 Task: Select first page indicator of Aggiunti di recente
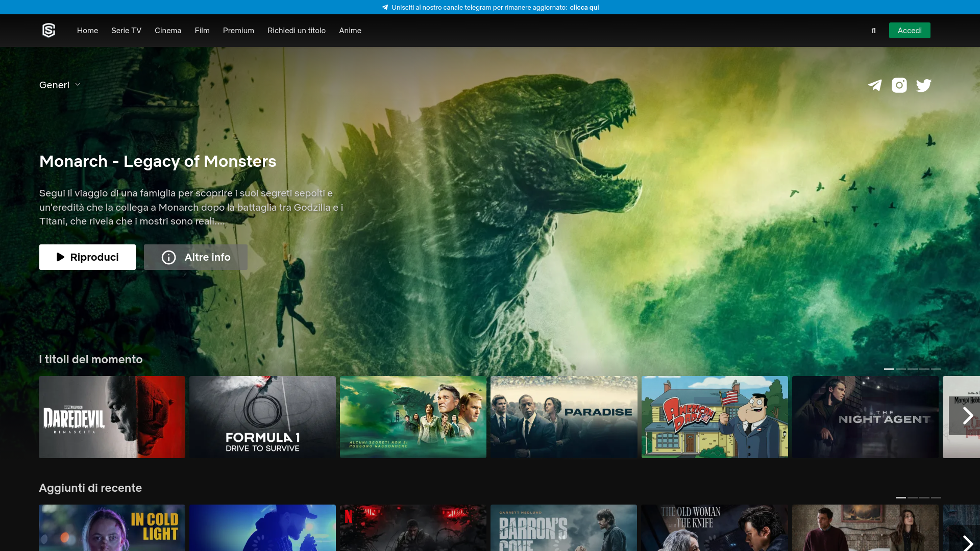pos(901,497)
